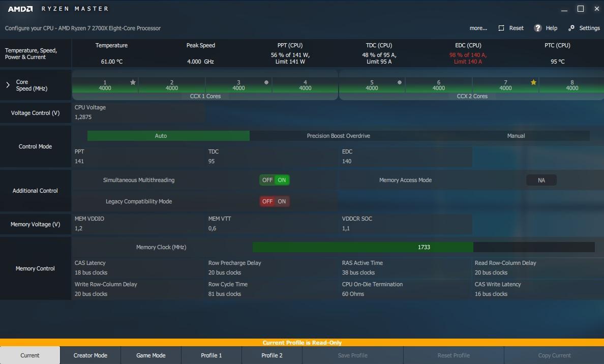
Task: Click the gold star on core 7
Action: (x=533, y=82)
